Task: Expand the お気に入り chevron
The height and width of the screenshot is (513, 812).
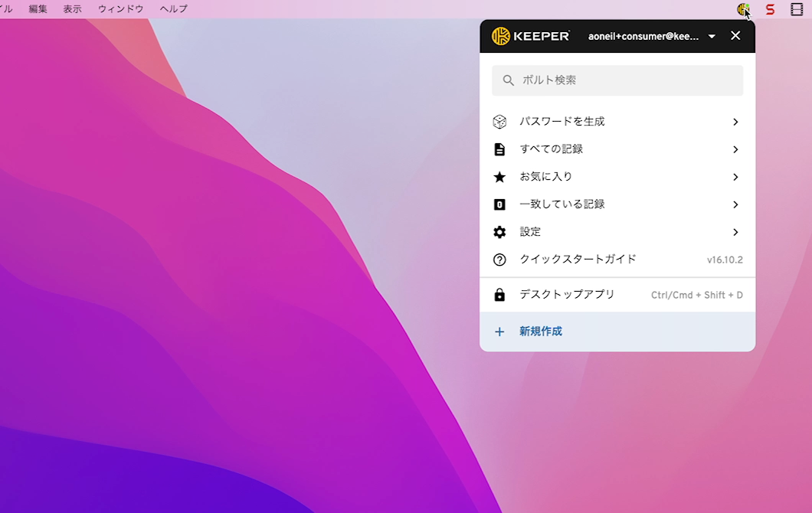Action: click(735, 177)
